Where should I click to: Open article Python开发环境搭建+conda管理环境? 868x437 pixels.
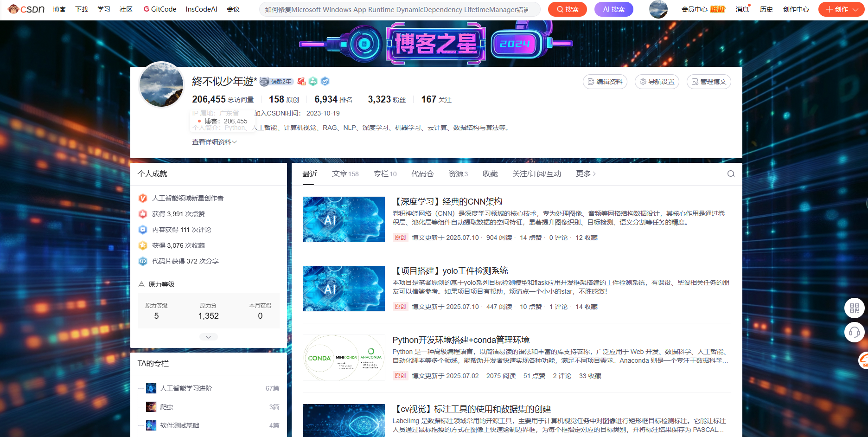tap(461, 340)
